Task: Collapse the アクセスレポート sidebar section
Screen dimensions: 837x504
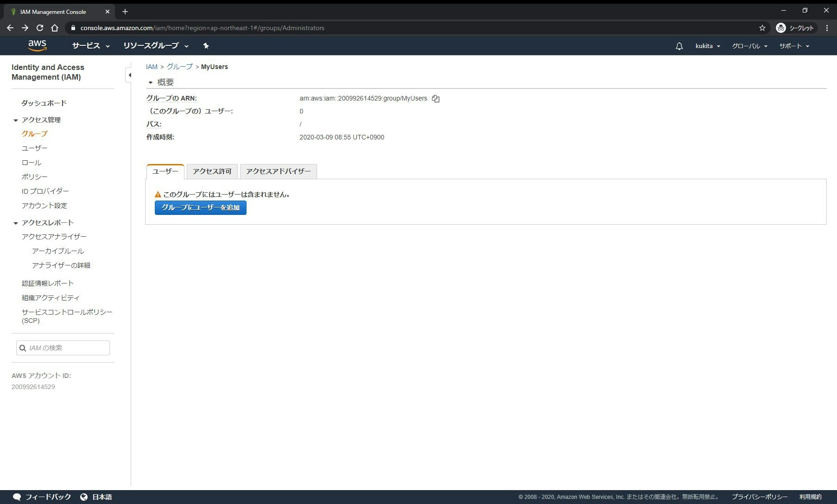Action: coord(15,223)
